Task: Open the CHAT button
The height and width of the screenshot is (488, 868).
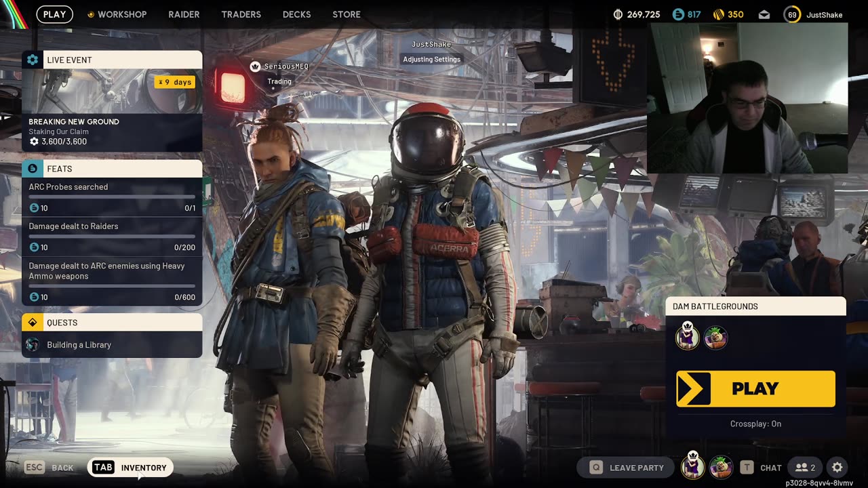Action: (760, 468)
